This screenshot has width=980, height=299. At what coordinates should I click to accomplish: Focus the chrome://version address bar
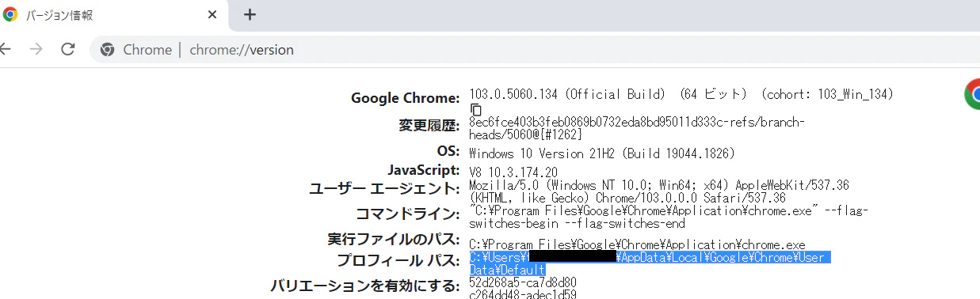click(x=535, y=50)
